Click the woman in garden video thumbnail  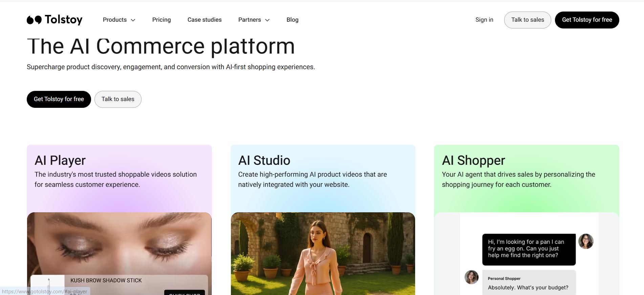(x=323, y=254)
